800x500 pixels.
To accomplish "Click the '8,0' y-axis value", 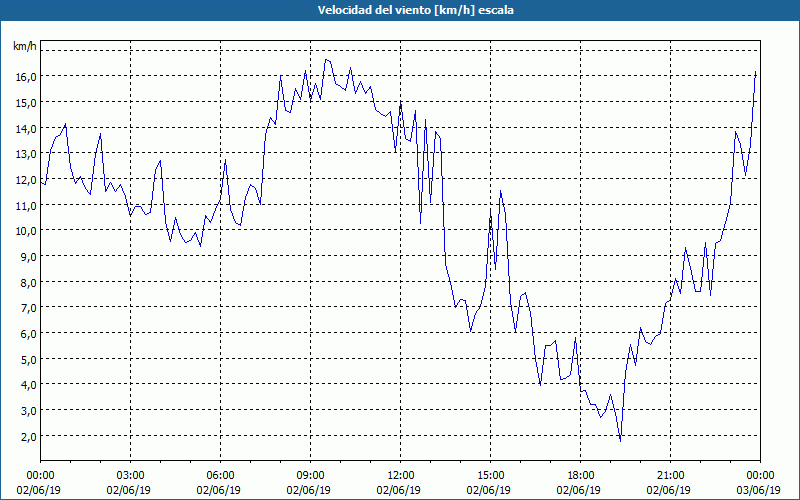I will pyautogui.click(x=29, y=282).
